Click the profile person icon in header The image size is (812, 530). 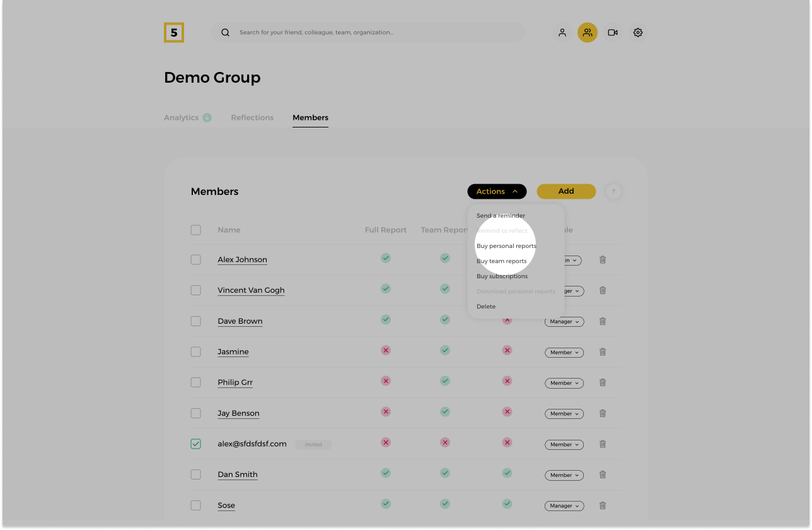click(x=562, y=33)
